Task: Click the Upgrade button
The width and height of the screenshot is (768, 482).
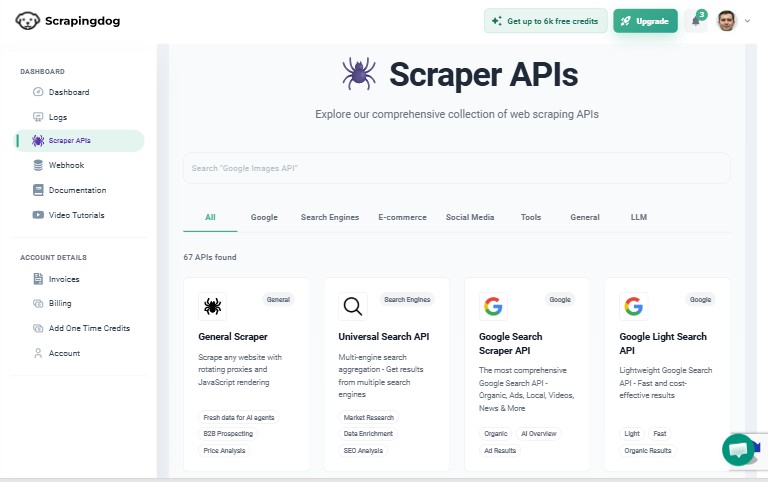Action: pos(646,21)
